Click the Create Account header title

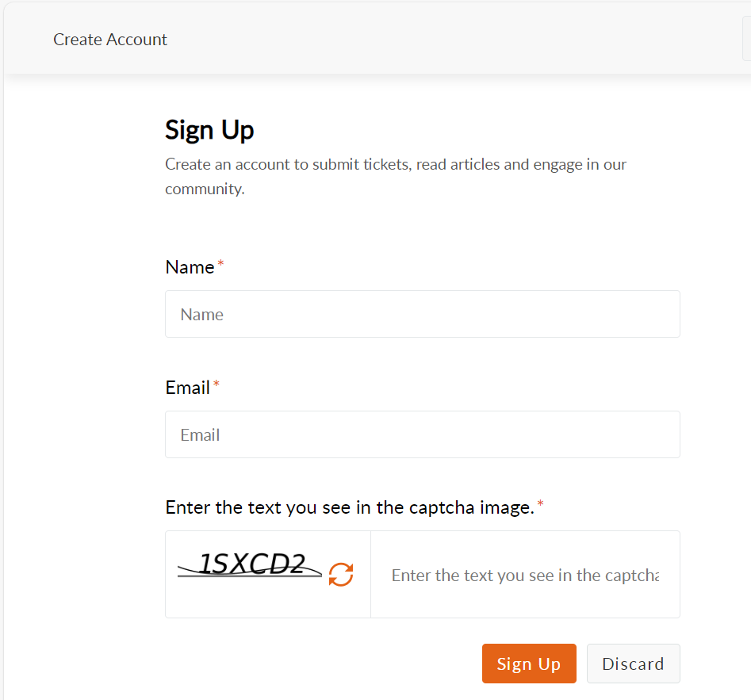(110, 40)
